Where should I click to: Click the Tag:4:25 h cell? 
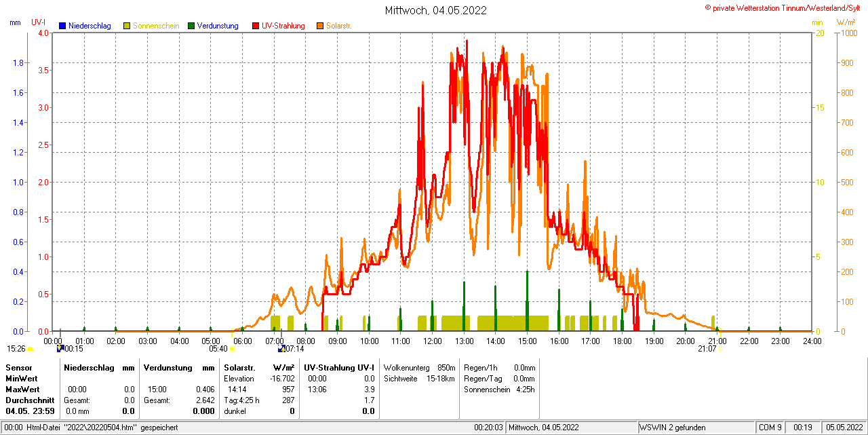pos(241,400)
